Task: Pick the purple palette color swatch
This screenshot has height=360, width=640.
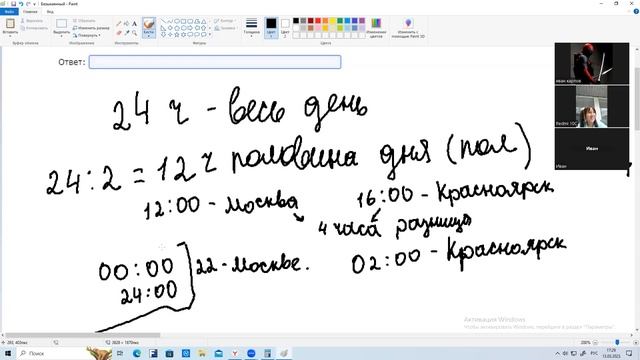Action: (x=362, y=21)
